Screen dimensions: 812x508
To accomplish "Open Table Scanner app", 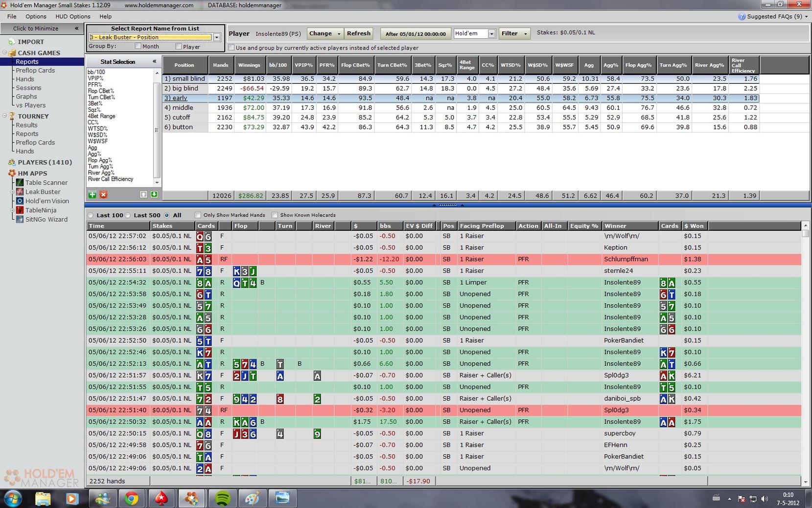I will (46, 183).
